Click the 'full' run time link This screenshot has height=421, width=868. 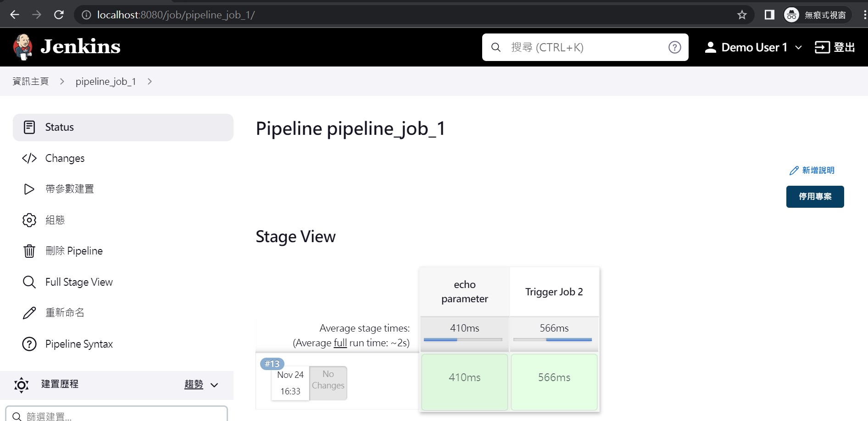340,343
